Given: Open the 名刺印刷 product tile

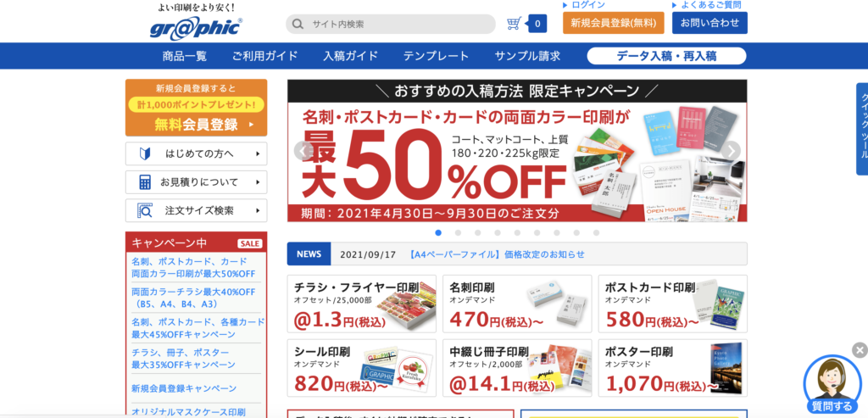Looking at the screenshot, I should pyautogui.click(x=517, y=304).
